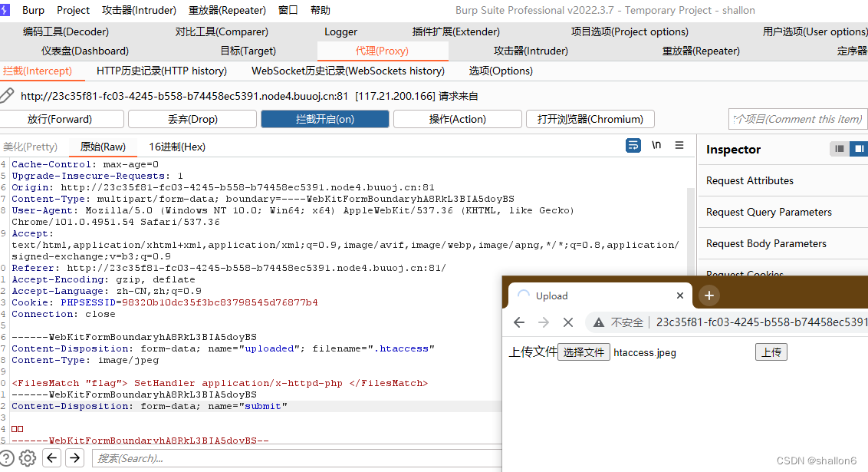
Task: Open the help question mark icon
Action: (x=7, y=458)
